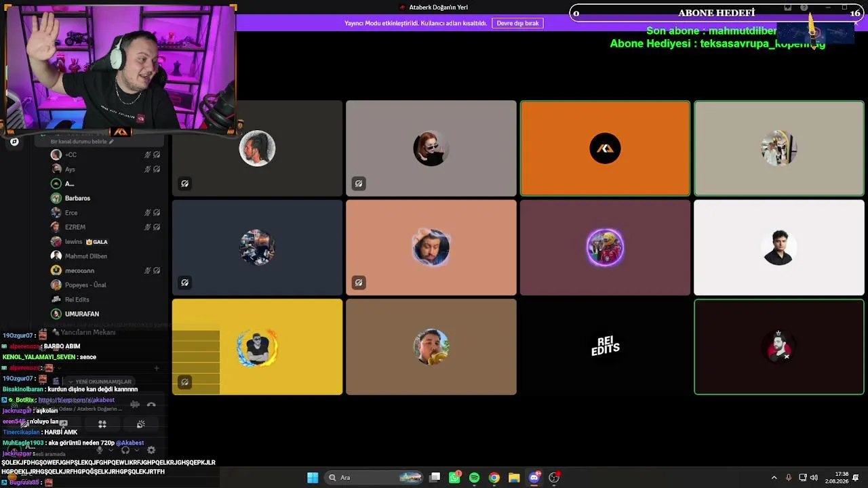The image size is (868, 488).
Task: Open OBS Studio from the taskbar
Action: [x=554, y=478]
